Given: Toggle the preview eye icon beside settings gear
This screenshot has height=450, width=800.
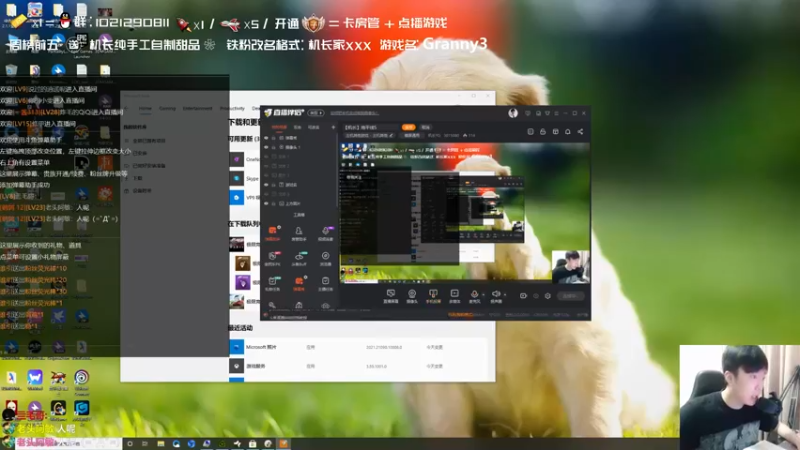Looking at the screenshot, I should click(x=536, y=295).
